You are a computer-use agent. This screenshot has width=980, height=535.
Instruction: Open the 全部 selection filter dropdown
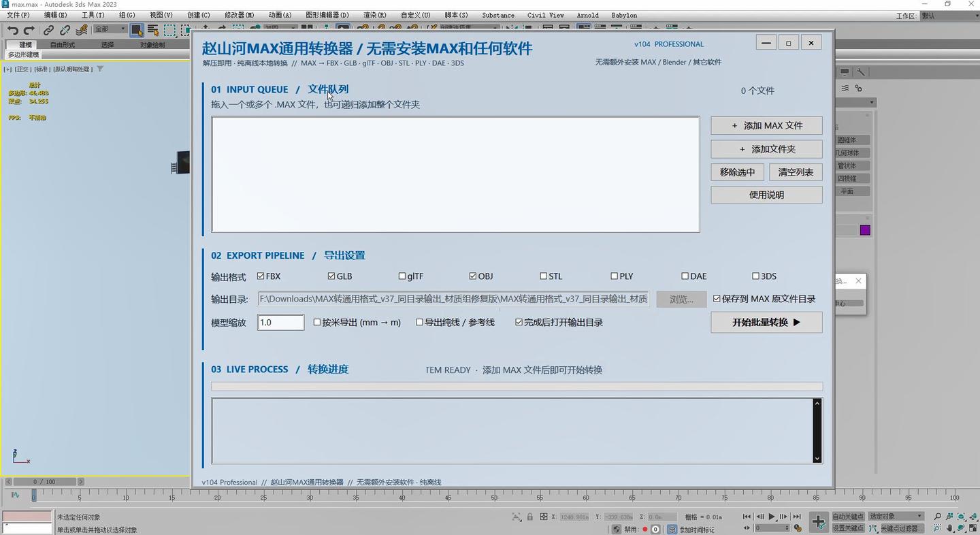point(110,29)
